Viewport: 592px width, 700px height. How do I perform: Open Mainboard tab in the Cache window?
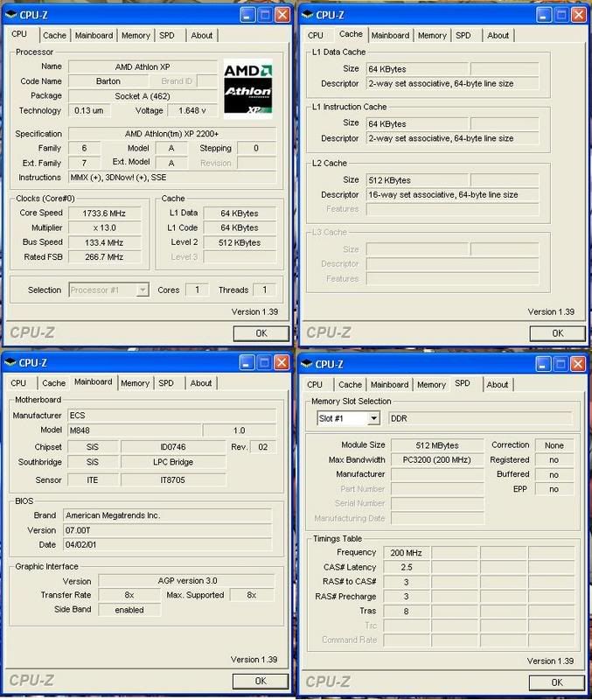click(390, 35)
